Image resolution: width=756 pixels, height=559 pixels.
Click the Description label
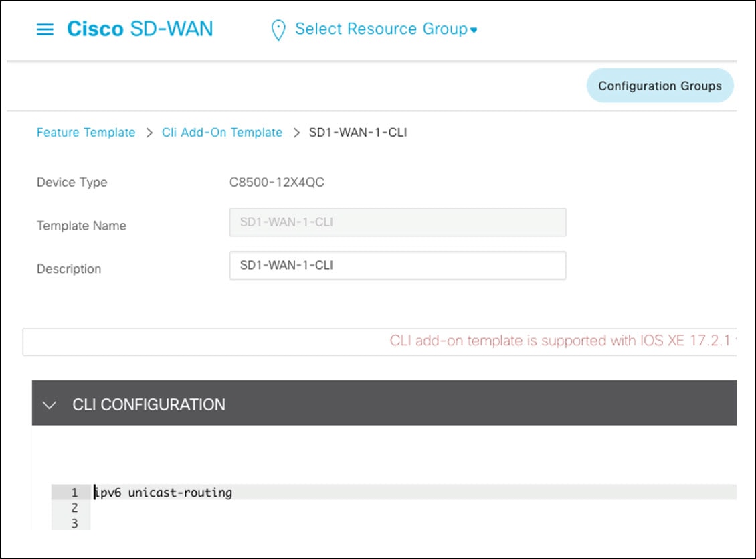(x=69, y=269)
